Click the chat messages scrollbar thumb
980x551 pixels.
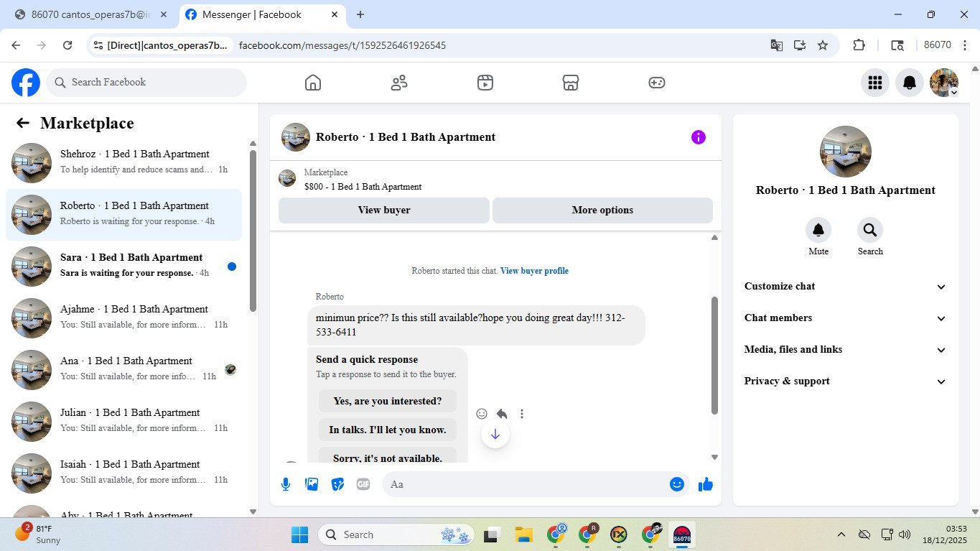(x=714, y=356)
